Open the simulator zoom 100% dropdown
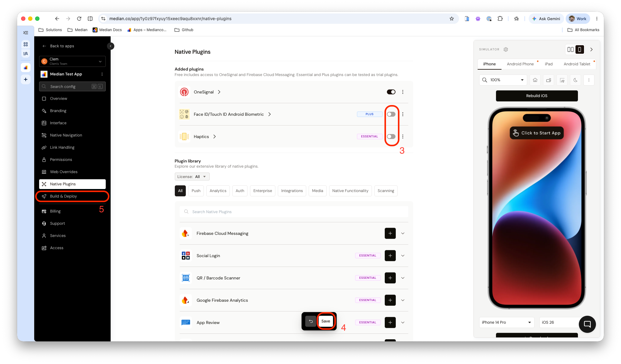 pyautogui.click(x=503, y=80)
